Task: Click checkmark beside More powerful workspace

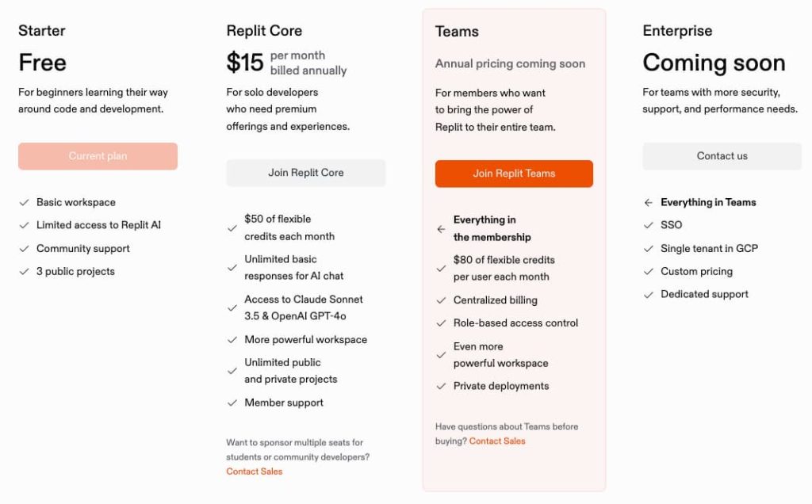Action: (232, 340)
